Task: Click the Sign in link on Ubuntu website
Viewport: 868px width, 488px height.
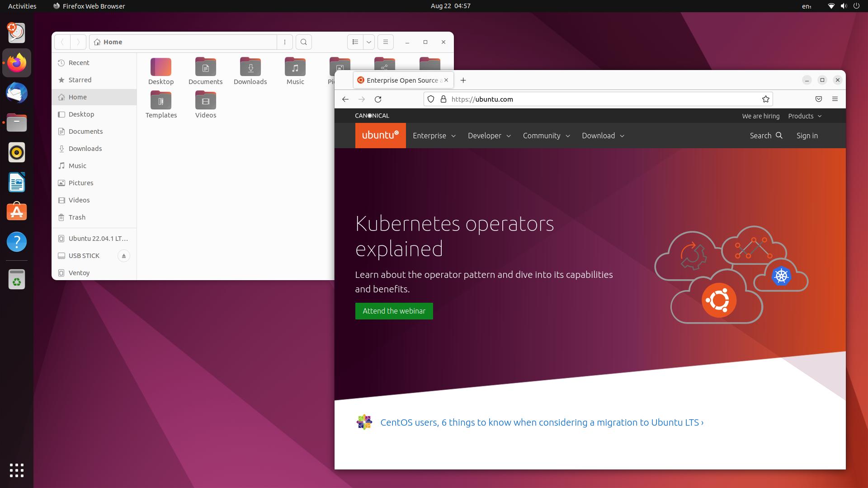Action: click(x=807, y=135)
